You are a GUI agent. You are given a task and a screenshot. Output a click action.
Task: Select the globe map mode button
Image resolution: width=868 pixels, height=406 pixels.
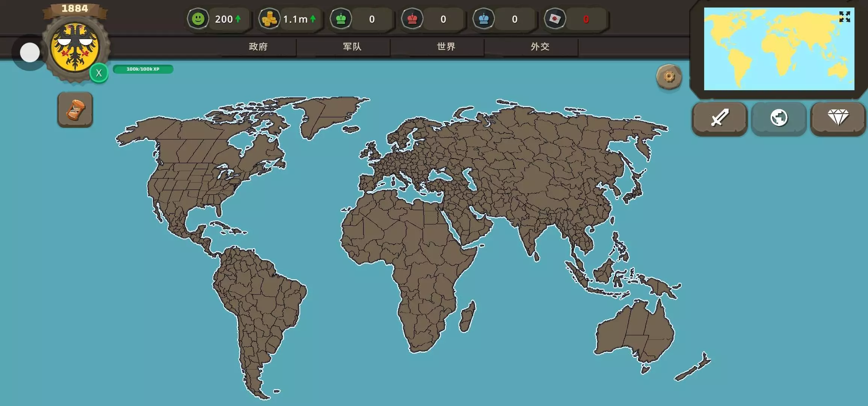(x=779, y=118)
